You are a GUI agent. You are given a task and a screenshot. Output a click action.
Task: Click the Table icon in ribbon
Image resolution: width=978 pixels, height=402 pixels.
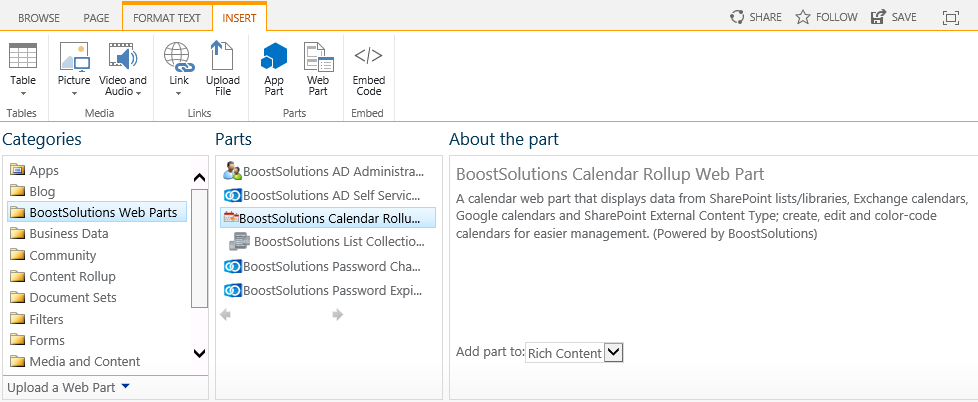pos(23,56)
